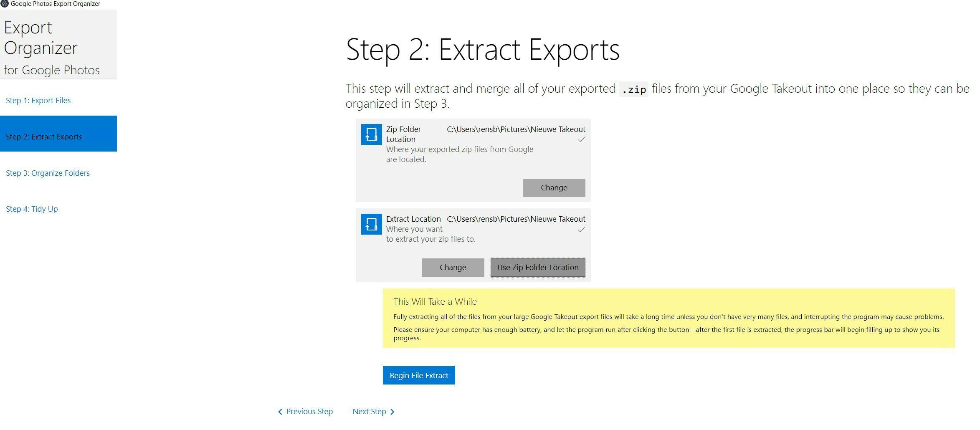
Task: Open Step 4: Tidy Up
Action: point(32,209)
